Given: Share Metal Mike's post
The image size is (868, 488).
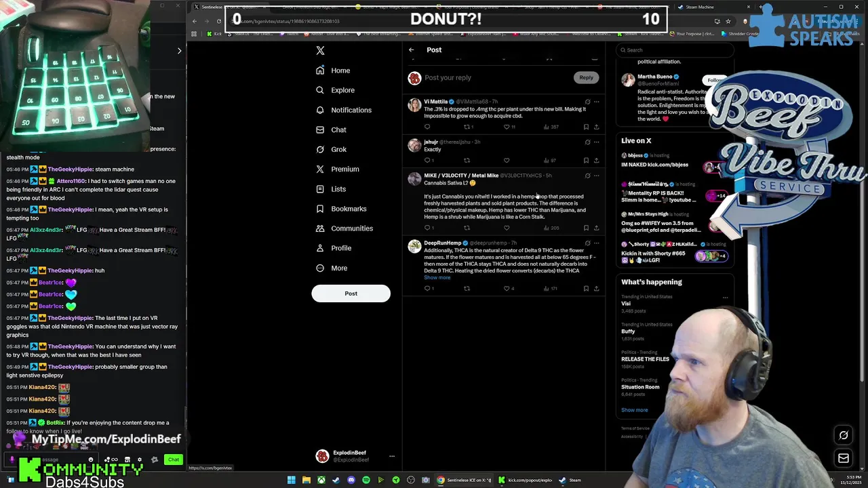Looking at the screenshot, I should (x=596, y=228).
